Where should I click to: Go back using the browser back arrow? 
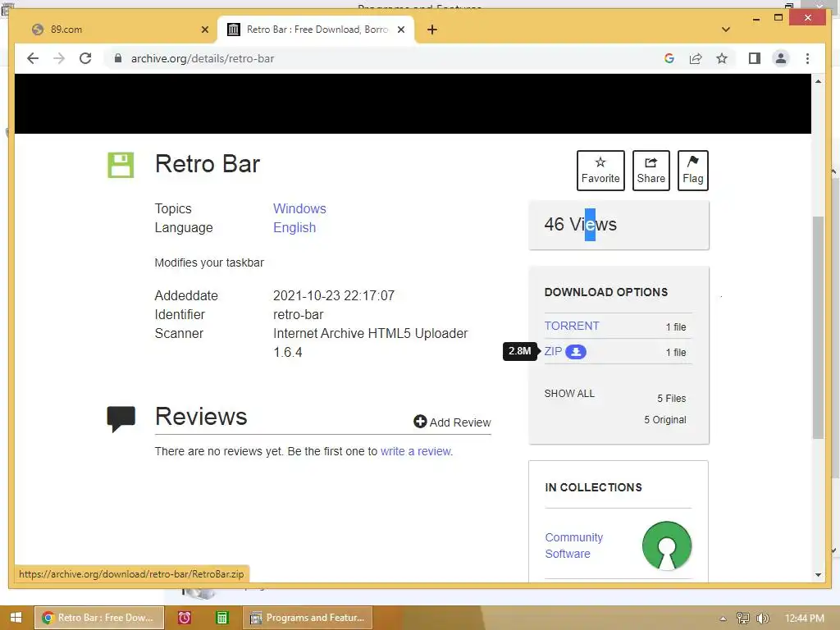(x=33, y=58)
